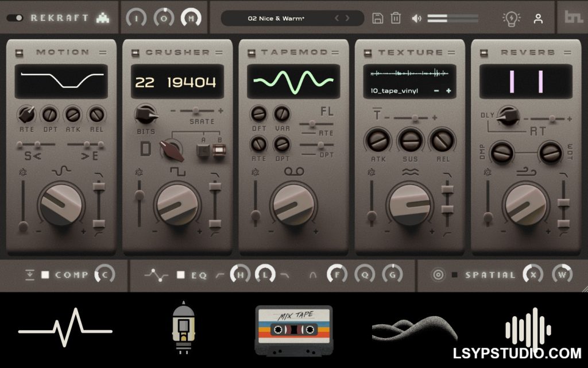The width and height of the screenshot is (588, 368).
Task: Open the Motion module menu handle
Action: [x=103, y=52]
